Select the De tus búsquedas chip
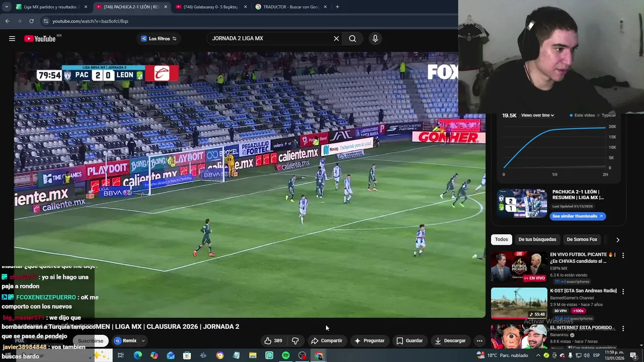The image size is (644, 362). 537,240
